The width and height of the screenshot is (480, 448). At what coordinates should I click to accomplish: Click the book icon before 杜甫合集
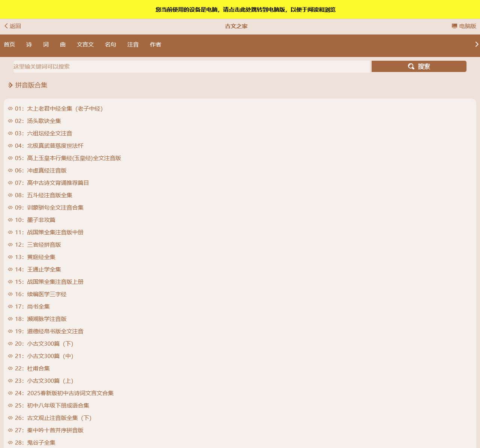coord(10,369)
